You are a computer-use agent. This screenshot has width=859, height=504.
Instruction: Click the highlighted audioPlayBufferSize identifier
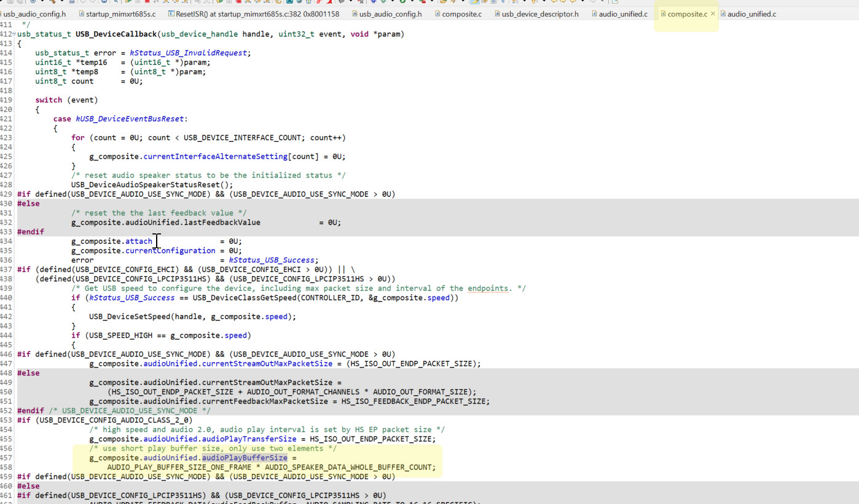click(x=245, y=457)
